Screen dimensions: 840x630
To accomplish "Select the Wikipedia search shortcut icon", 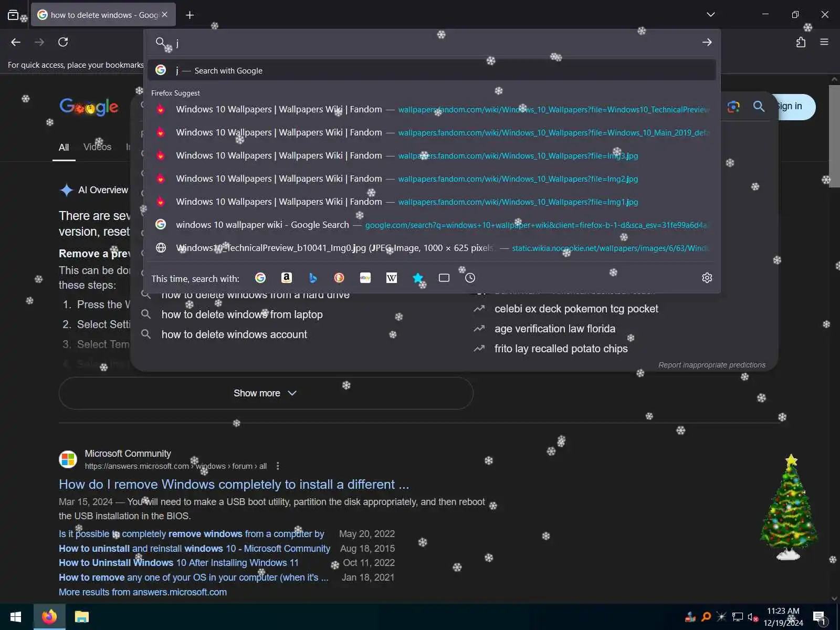I will point(392,278).
